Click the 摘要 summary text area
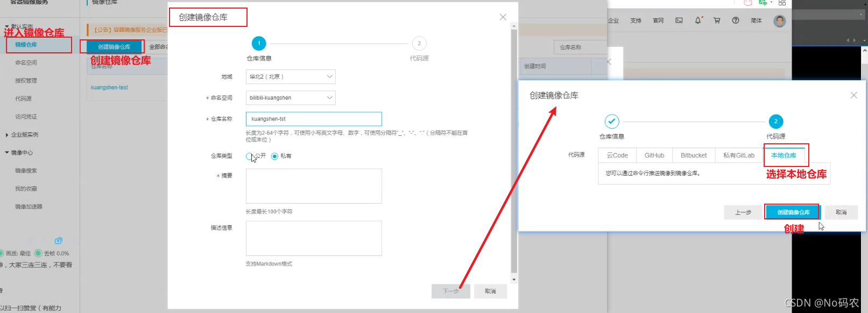The width and height of the screenshot is (868, 313). coord(314,186)
